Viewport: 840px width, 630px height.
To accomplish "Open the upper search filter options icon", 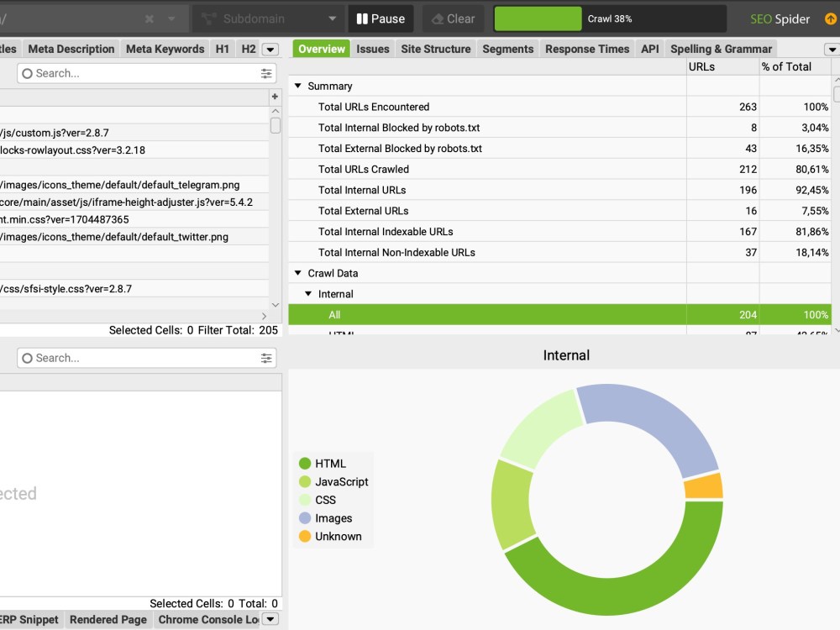I will [266, 73].
